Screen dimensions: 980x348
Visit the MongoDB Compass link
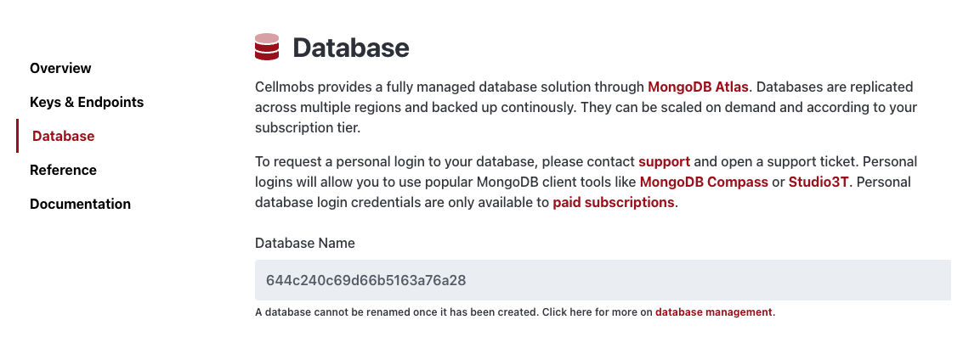coord(704,182)
